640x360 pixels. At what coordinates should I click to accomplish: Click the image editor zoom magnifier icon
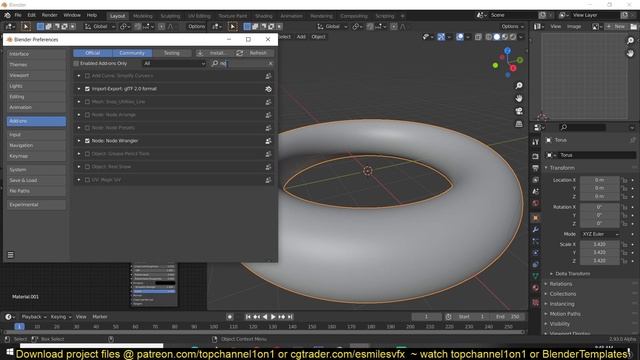(630, 40)
